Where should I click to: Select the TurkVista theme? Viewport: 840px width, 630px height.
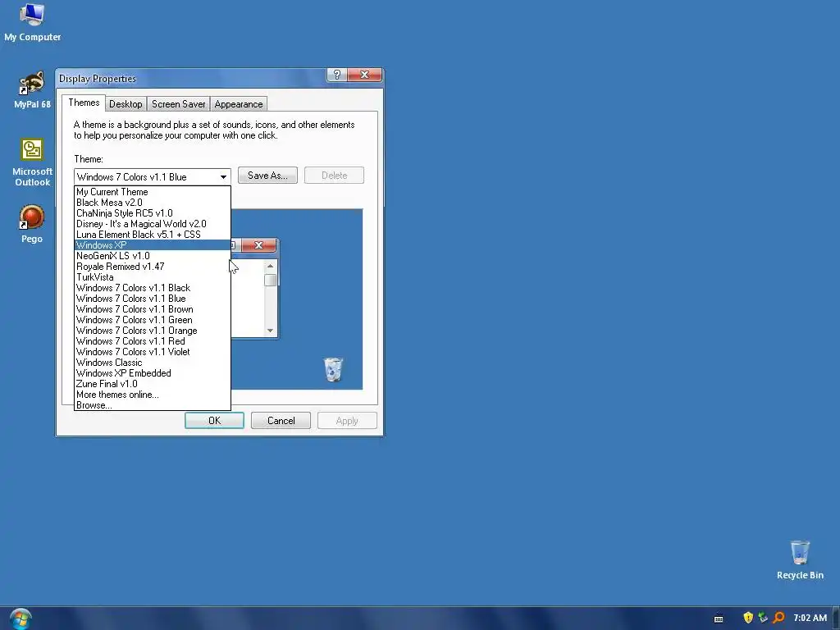point(152,277)
